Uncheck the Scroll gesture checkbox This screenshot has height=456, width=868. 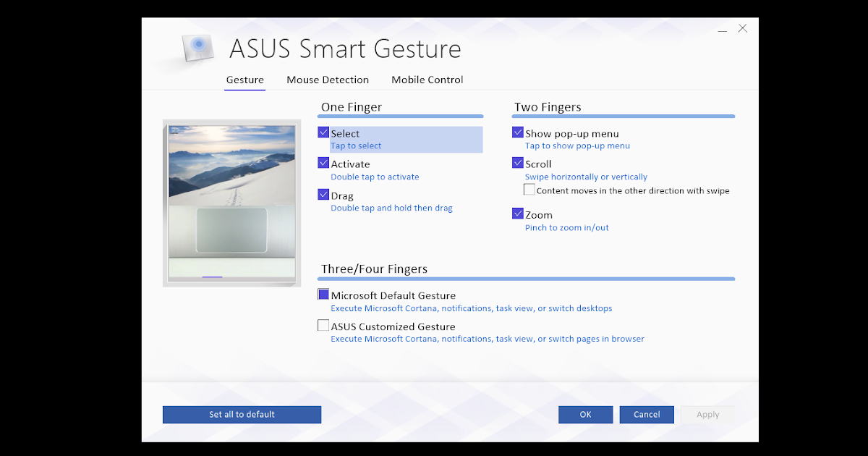(518, 163)
